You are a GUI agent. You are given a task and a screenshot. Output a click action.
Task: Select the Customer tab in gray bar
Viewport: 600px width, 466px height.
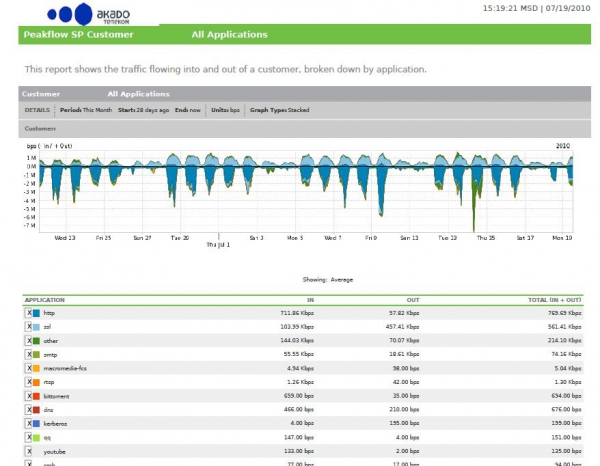[x=41, y=94]
